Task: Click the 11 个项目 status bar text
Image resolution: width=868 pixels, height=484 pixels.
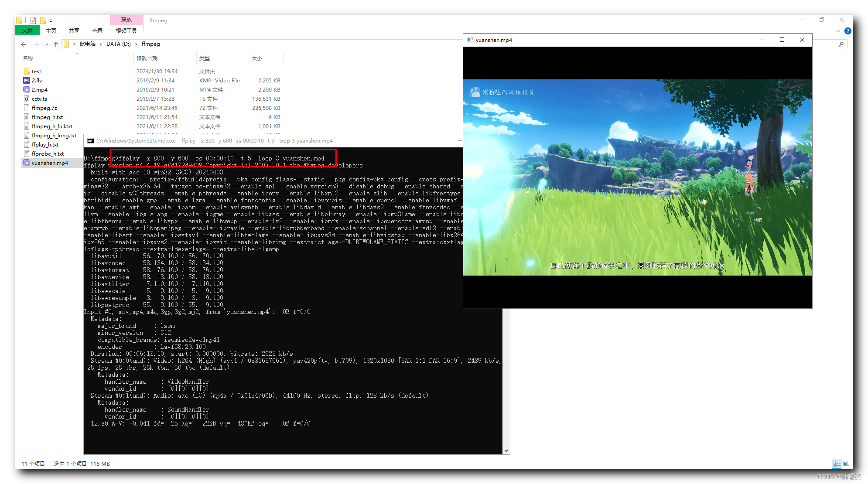Action: click(x=33, y=464)
